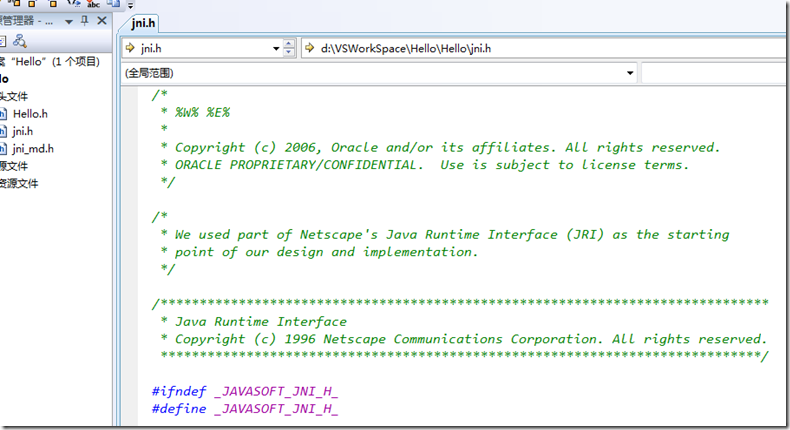Click the 1996 Netscape Communications copyright line
The width and height of the screenshot is (790, 430).
(x=464, y=339)
